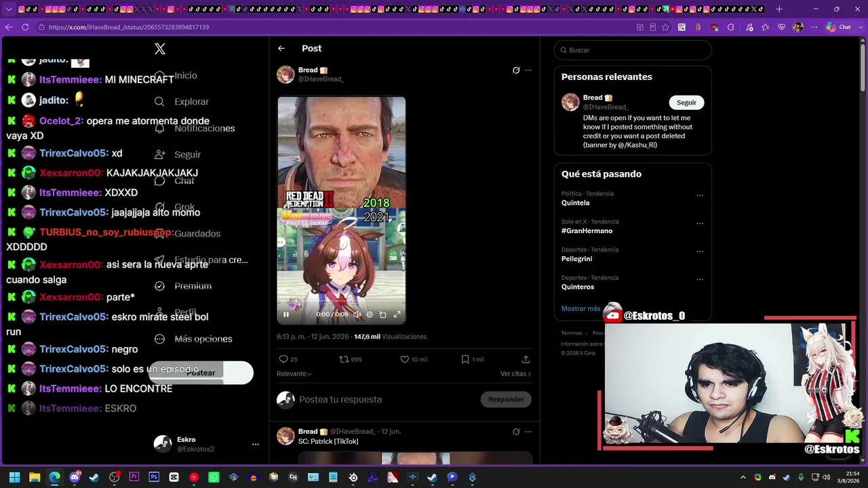Open more options on the SC: Patrick reply
Viewport: 868px width, 488px height.
pos(528,432)
